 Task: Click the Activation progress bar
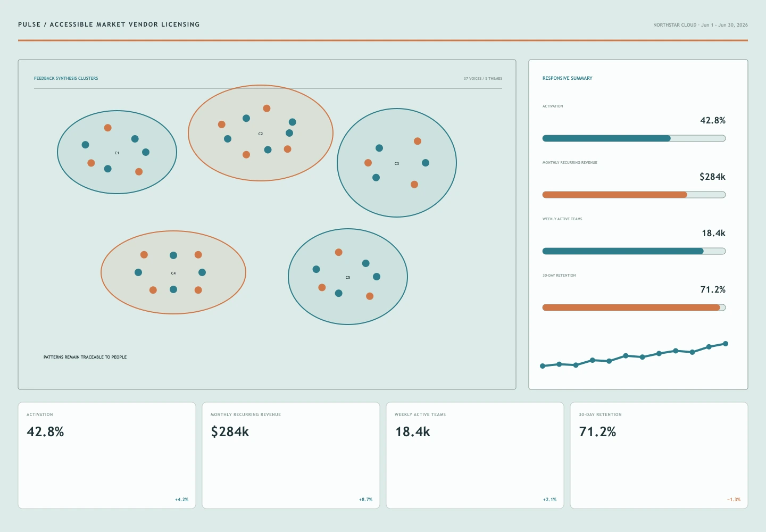pyautogui.click(x=634, y=138)
